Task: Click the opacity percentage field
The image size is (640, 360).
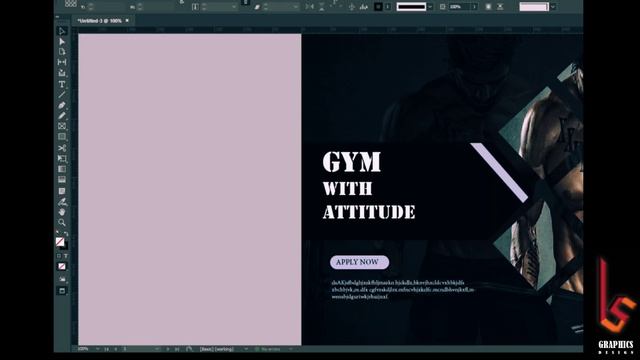Action: point(459,7)
